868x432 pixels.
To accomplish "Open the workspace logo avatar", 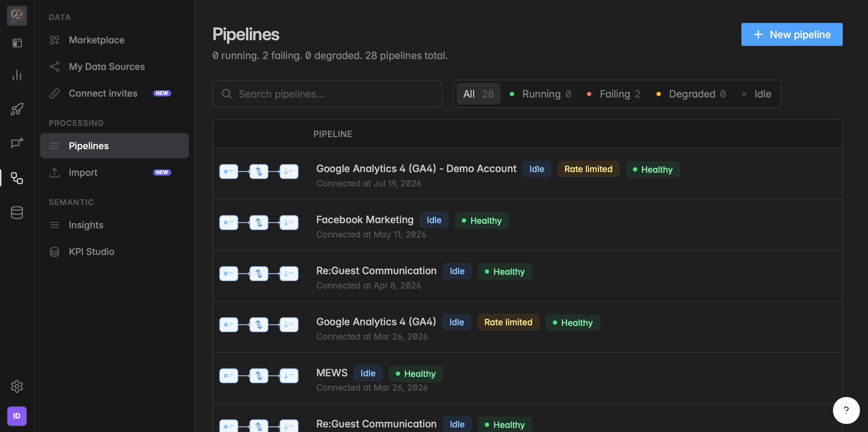I will (17, 15).
